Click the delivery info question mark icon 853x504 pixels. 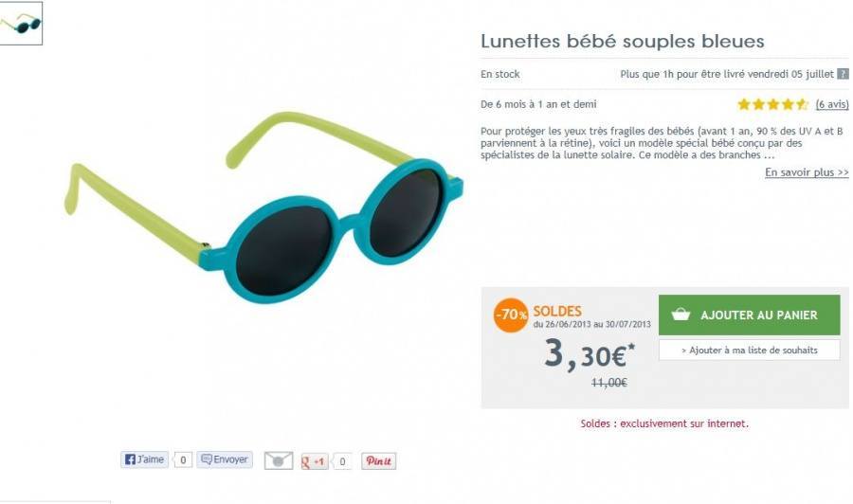click(843, 74)
